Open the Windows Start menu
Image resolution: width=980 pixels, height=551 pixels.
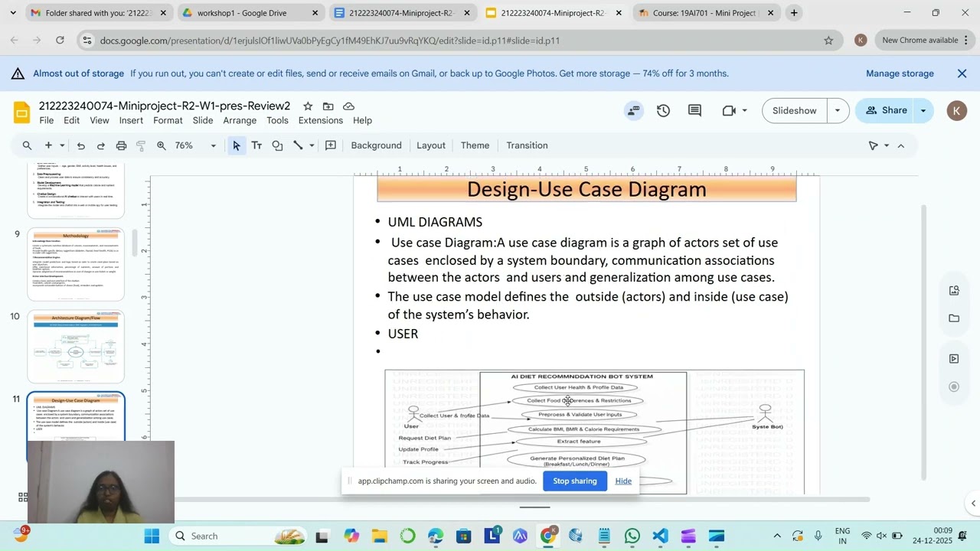pos(152,536)
